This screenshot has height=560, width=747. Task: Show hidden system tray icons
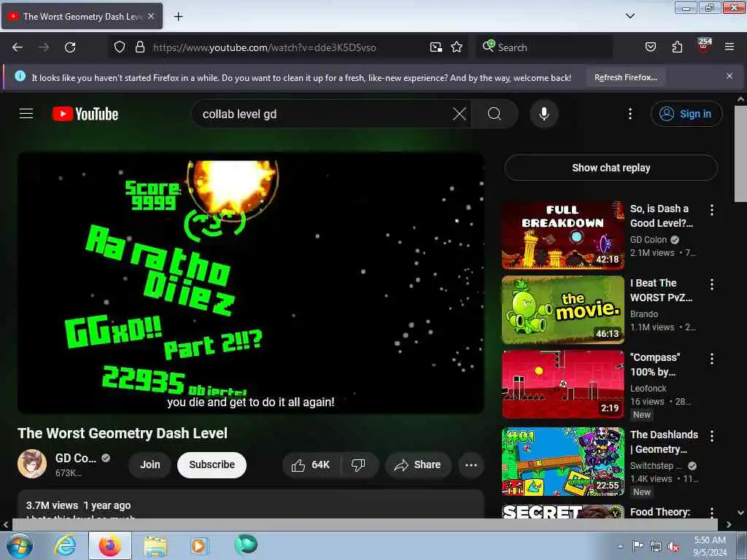pos(620,546)
